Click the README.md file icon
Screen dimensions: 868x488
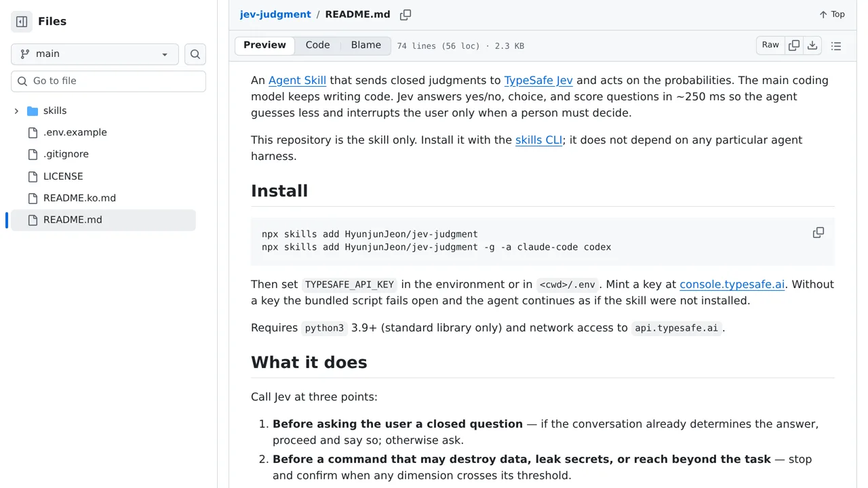point(33,220)
